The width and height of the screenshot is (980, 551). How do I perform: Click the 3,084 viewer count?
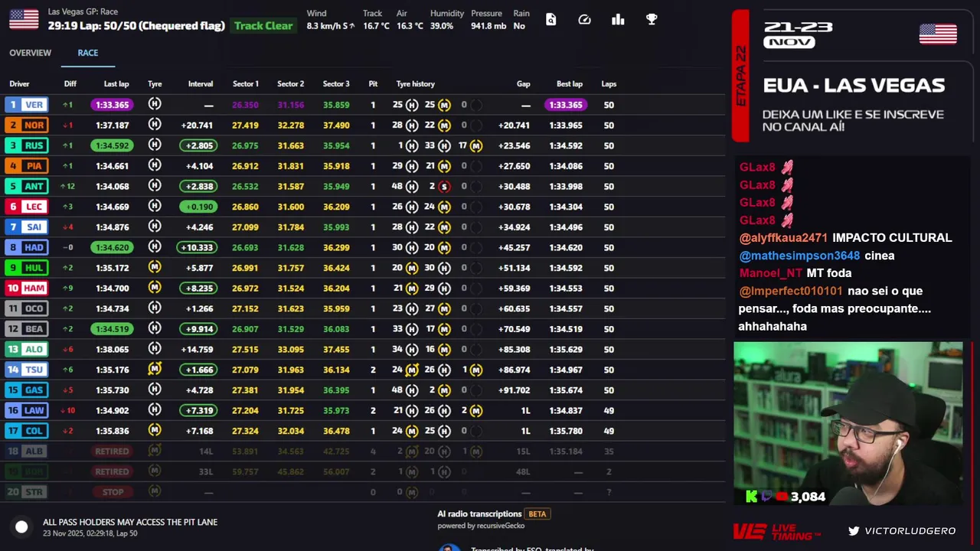[x=808, y=497]
